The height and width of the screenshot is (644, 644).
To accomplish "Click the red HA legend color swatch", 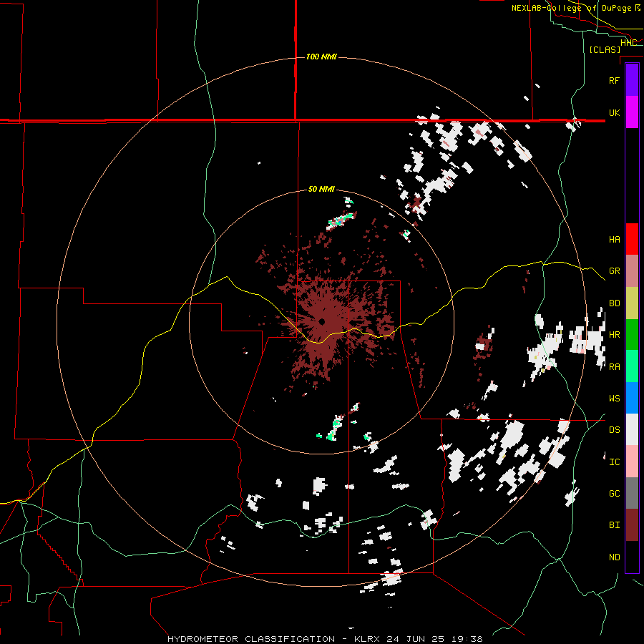I will pyautogui.click(x=632, y=239).
